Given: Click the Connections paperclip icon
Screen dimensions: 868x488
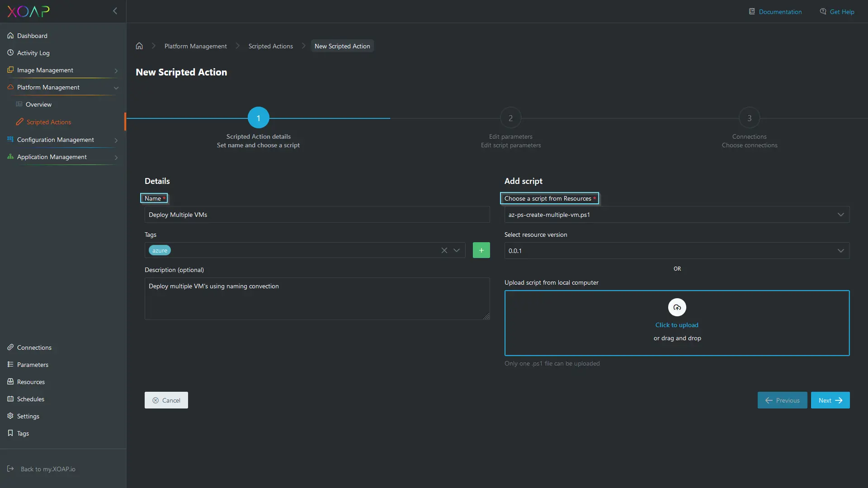Looking at the screenshot, I should click(10, 347).
